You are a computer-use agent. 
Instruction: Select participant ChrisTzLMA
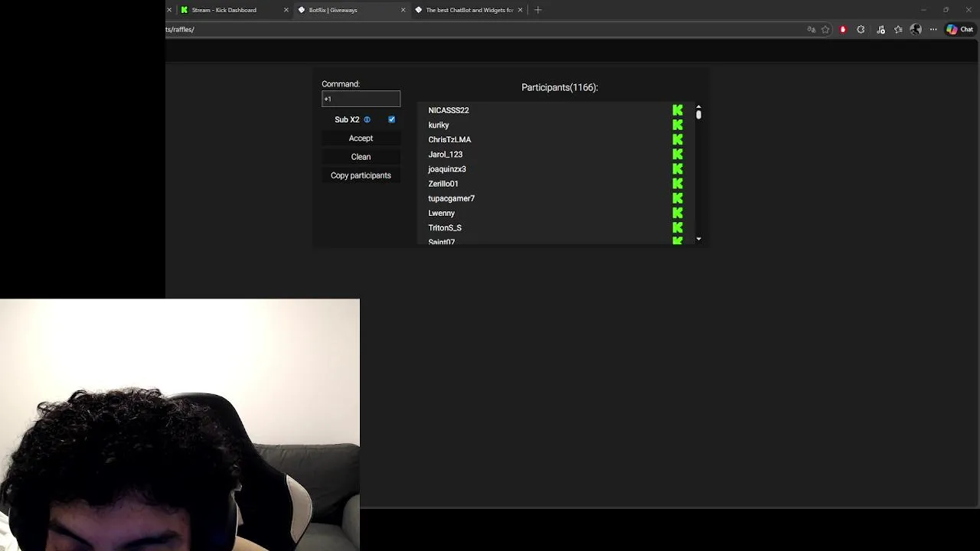coord(449,139)
